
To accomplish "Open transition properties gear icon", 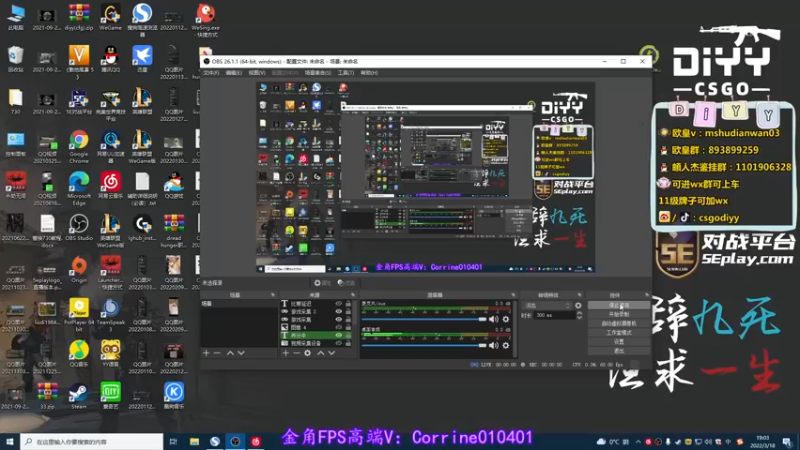I will (x=578, y=306).
